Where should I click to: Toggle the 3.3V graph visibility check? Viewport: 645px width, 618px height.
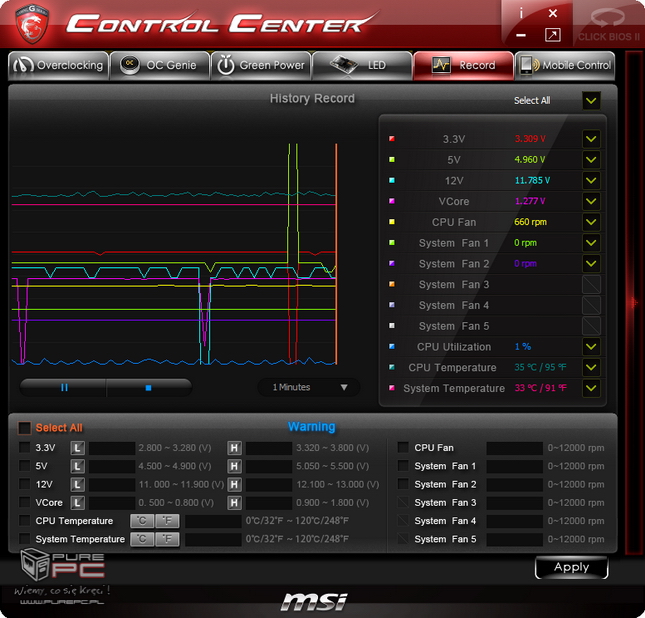pyautogui.click(x=591, y=139)
